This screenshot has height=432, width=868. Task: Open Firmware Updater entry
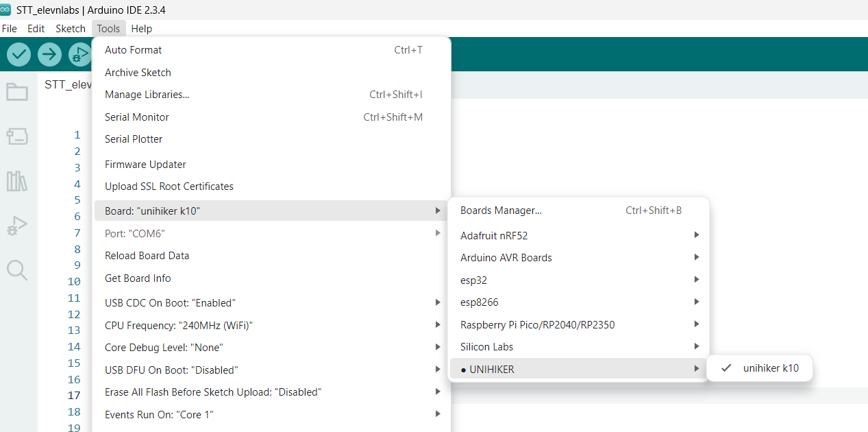271,165
